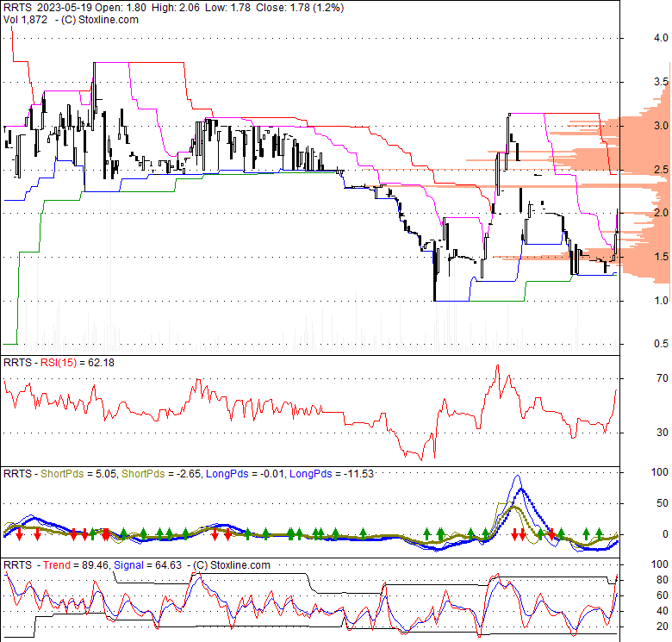
Task: Click the ShortPds = -2.65 label
Action: tap(161, 474)
